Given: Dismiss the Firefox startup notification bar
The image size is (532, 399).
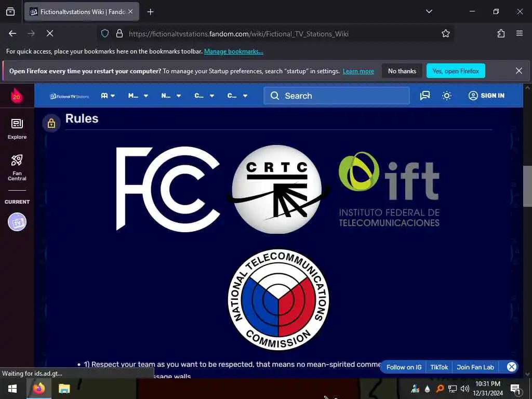Looking at the screenshot, I should point(519,71).
